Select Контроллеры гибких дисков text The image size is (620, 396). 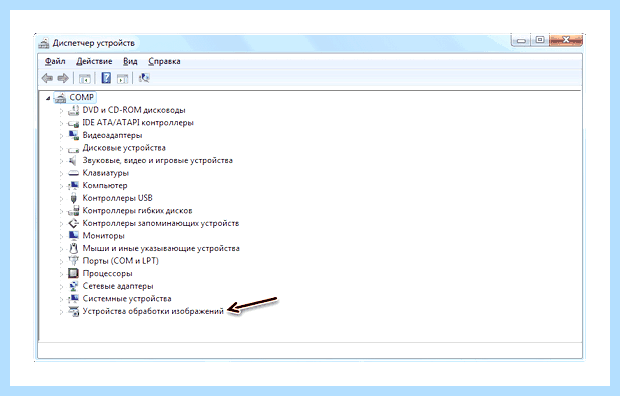[137, 210]
